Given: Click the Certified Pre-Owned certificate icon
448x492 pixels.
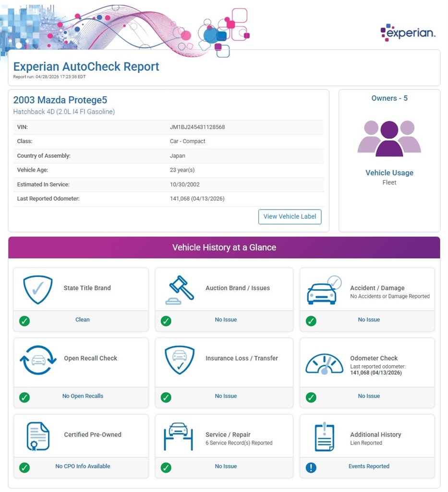Looking at the screenshot, I should tap(38, 436).
